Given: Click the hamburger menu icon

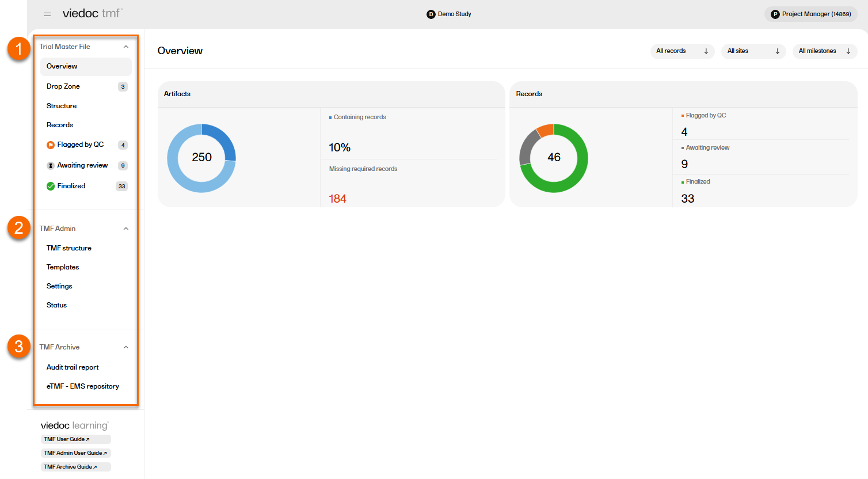Looking at the screenshot, I should tap(47, 14).
